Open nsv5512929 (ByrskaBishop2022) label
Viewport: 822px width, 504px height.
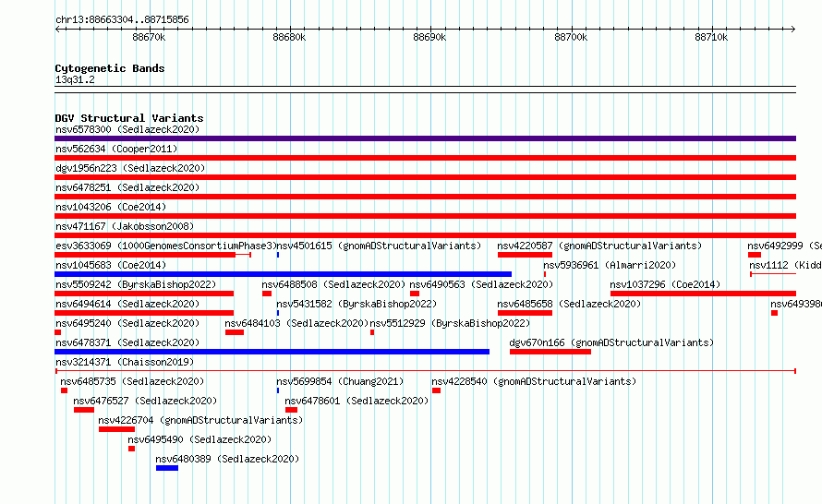click(x=450, y=323)
